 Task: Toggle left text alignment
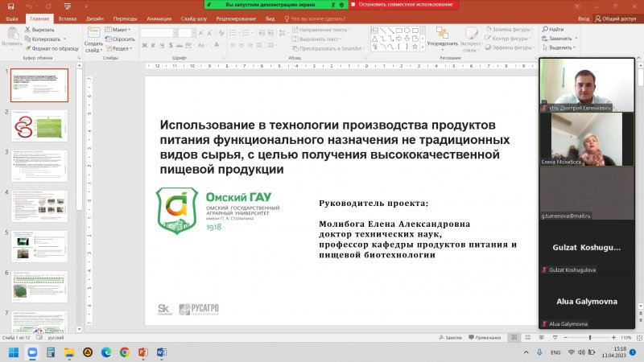point(233,45)
